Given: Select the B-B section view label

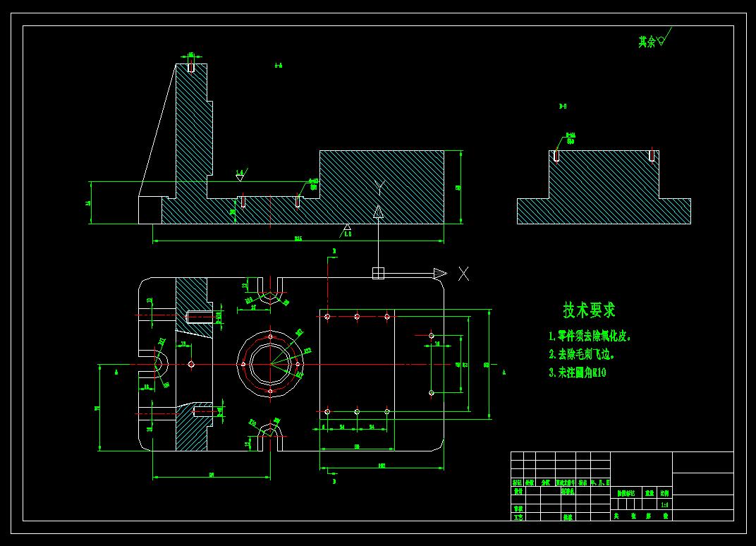Looking at the screenshot, I should [x=563, y=106].
